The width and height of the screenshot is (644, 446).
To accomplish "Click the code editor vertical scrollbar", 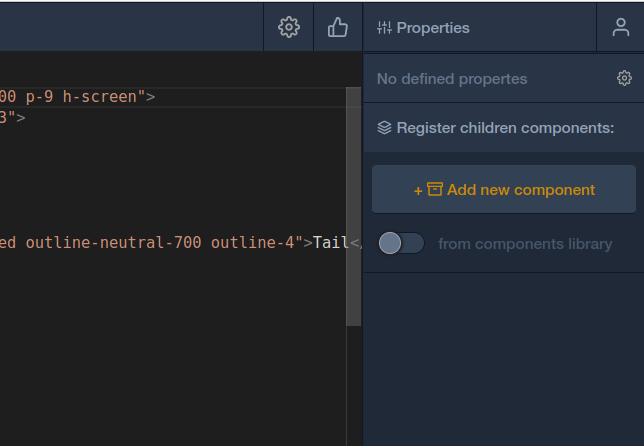I will [354, 207].
